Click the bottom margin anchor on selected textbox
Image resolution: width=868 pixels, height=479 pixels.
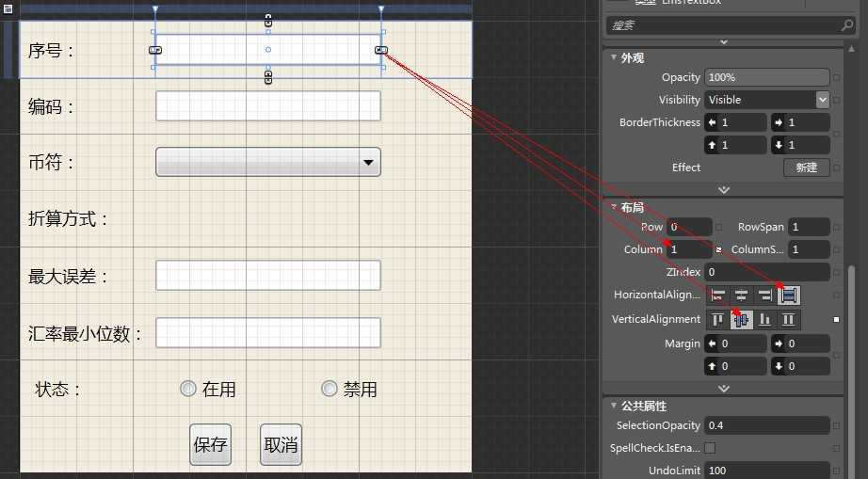pyautogui.click(x=268, y=78)
